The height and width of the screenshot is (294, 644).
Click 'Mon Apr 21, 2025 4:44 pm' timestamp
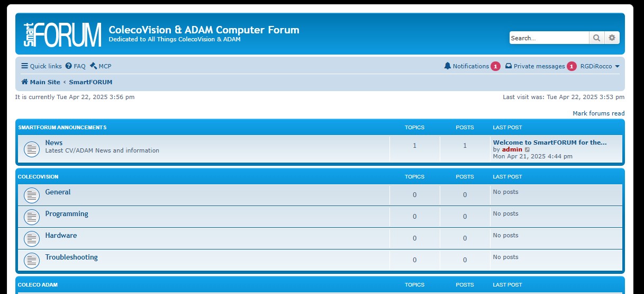(x=532, y=156)
